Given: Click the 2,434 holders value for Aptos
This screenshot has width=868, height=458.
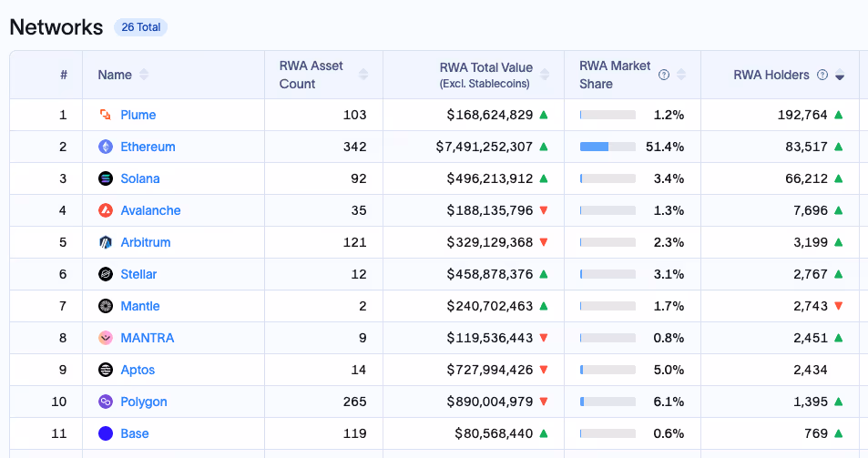Looking at the screenshot, I should point(811,370).
